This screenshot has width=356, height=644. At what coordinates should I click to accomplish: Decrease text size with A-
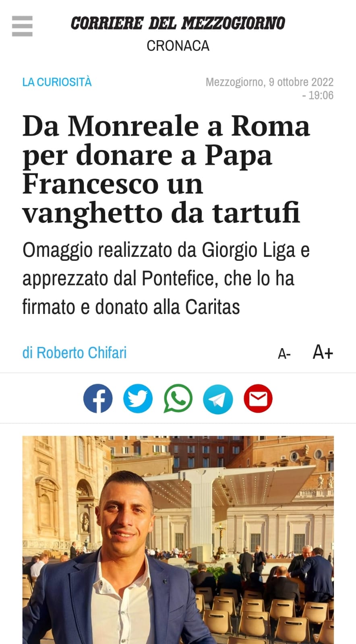pyautogui.click(x=284, y=354)
